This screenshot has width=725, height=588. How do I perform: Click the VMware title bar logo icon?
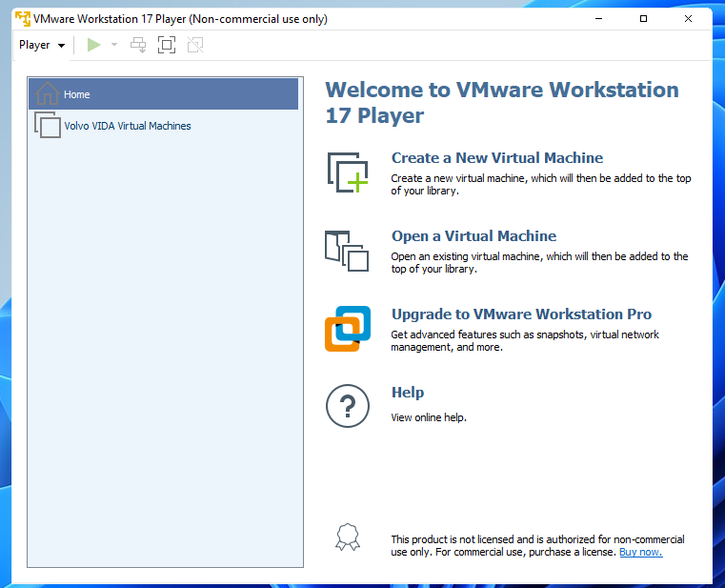pyautogui.click(x=23, y=19)
